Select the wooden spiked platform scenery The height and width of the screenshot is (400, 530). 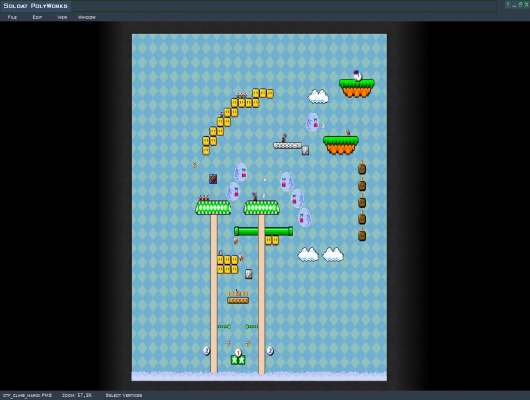pyautogui.click(x=238, y=300)
